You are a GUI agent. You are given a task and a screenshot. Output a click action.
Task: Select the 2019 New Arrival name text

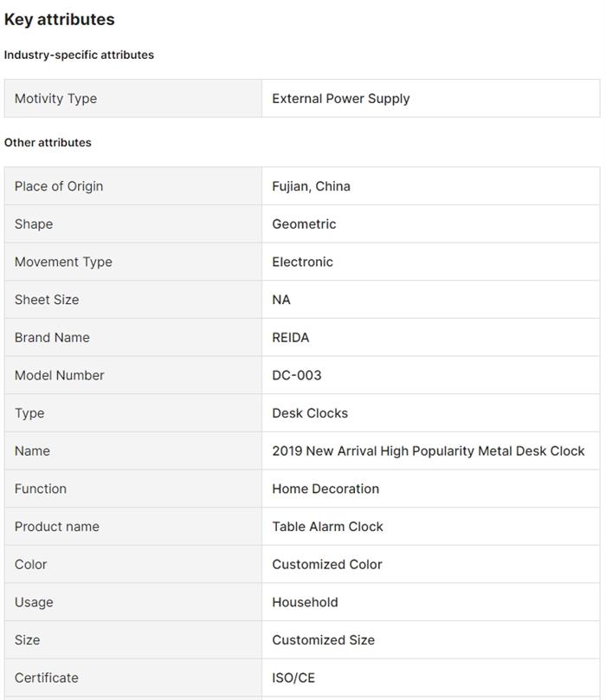(x=428, y=451)
